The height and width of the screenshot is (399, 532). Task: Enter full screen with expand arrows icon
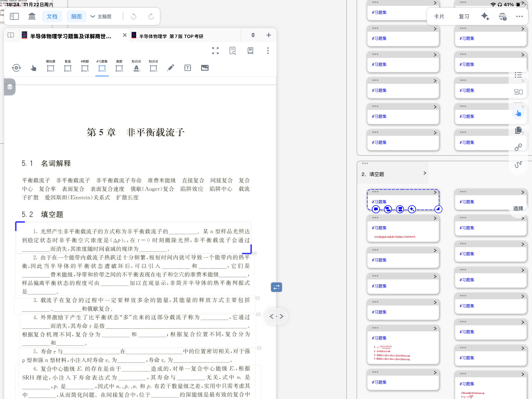point(215,50)
